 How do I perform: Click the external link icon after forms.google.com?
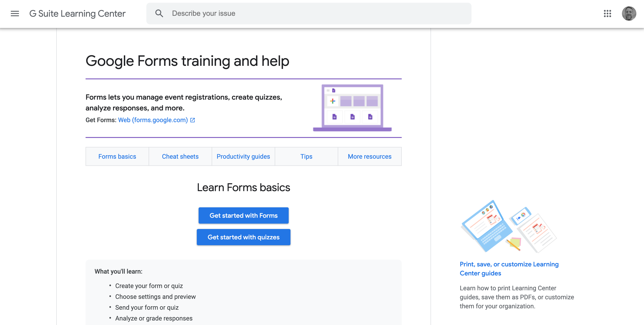[193, 120]
